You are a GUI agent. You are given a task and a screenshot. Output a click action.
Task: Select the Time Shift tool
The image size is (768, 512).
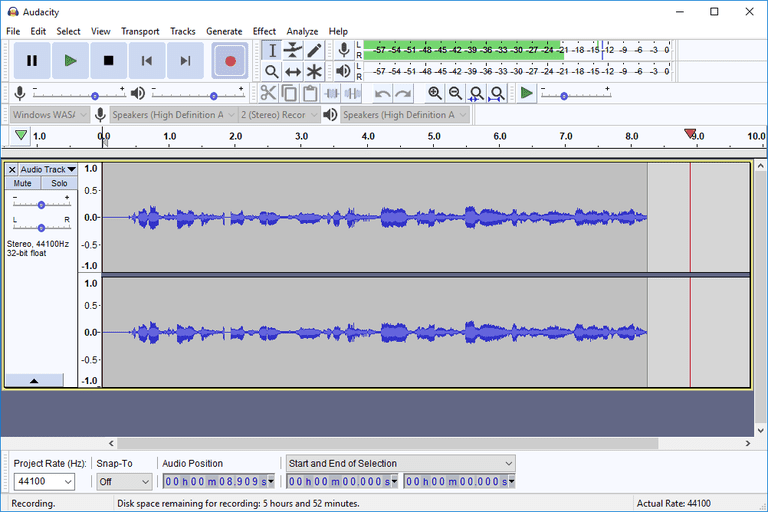pyautogui.click(x=293, y=72)
